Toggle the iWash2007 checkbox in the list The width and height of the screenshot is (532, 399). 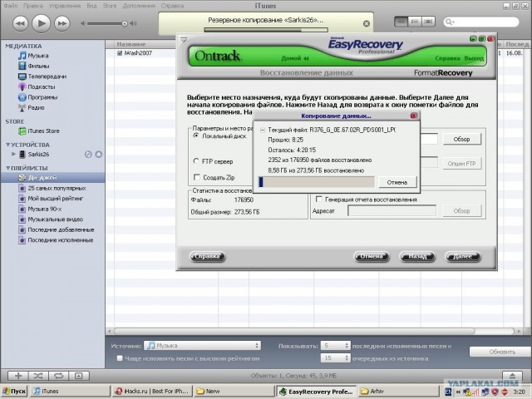click(x=120, y=53)
